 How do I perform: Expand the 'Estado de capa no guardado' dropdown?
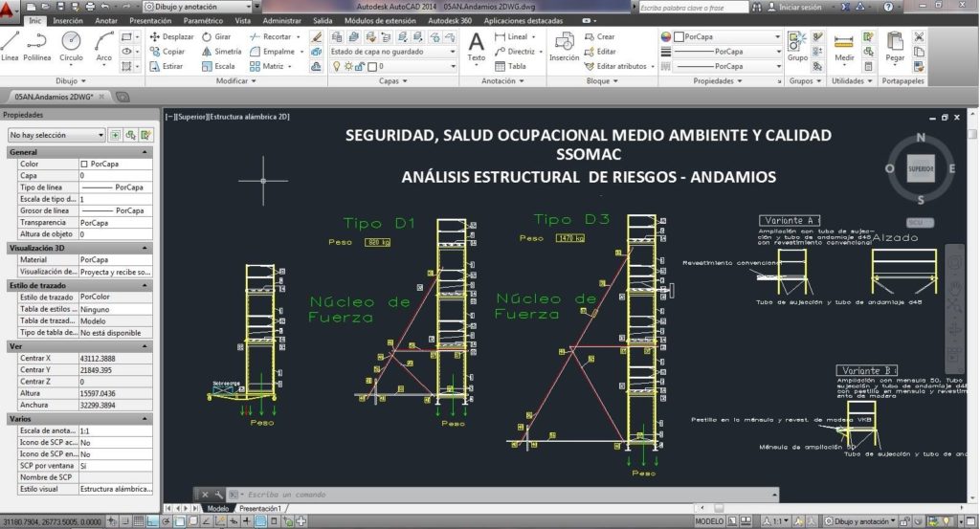(392, 52)
